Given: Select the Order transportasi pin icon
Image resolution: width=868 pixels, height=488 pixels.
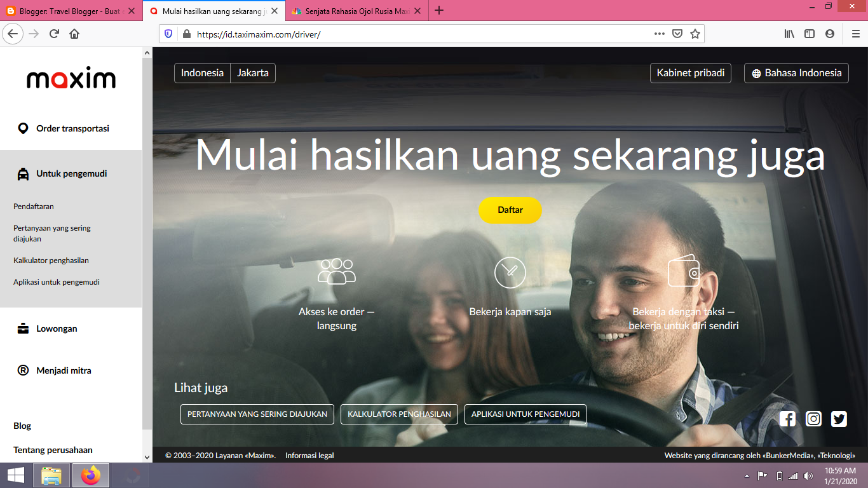Looking at the screenshot, I should click(x=24, y=128).
